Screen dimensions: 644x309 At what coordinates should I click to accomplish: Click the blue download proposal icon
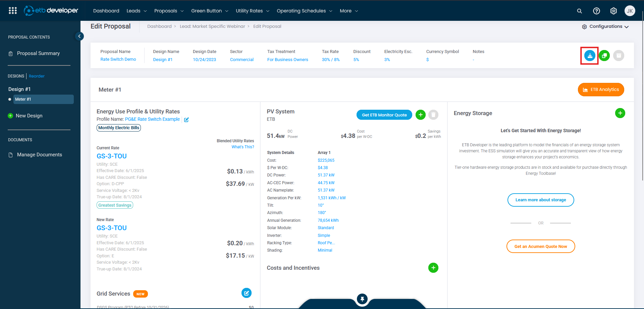590,56
